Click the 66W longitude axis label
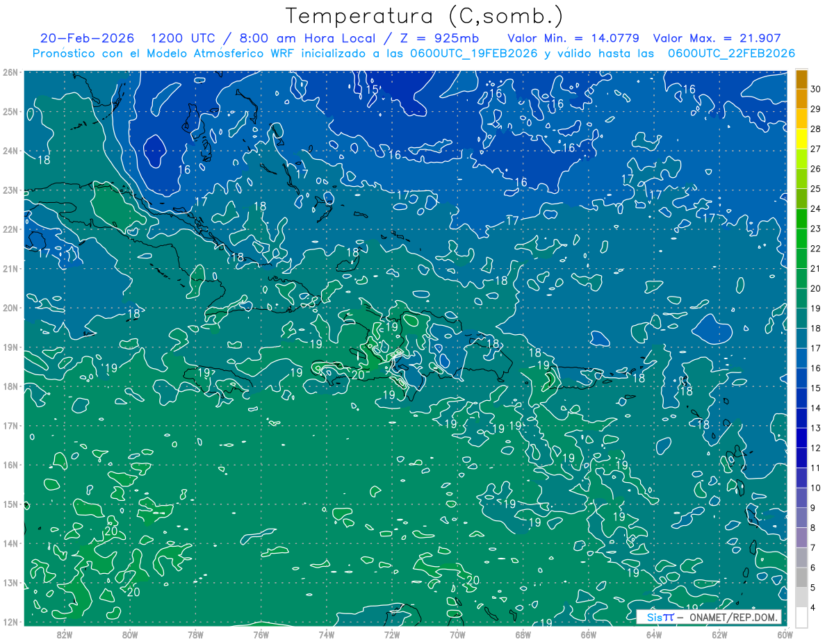This screenshot has width=834, height=644. 588,634
